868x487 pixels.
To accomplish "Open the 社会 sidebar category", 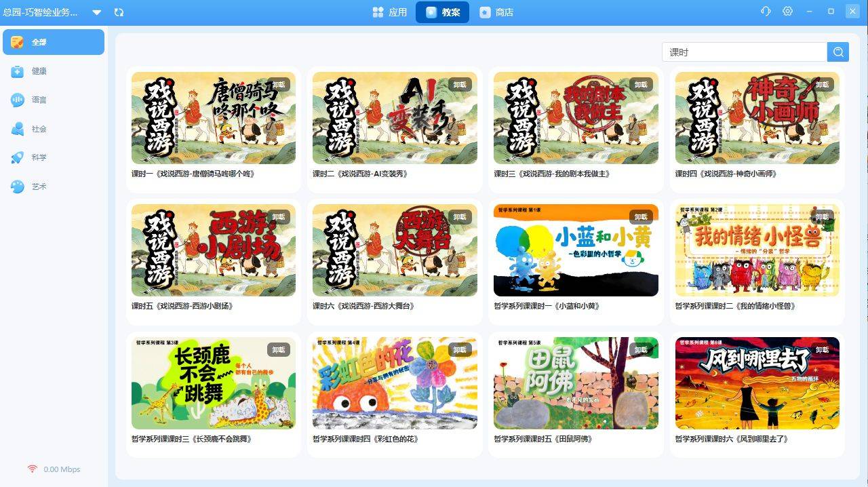I will pyautogui.click(x=39, y=129).
